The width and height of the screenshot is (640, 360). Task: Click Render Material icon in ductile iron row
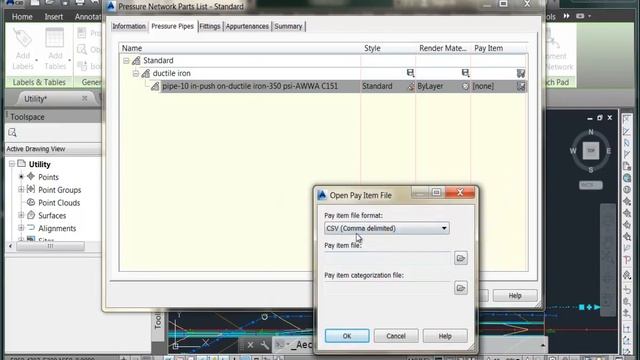pyautogui.click(x=465, y=73)
